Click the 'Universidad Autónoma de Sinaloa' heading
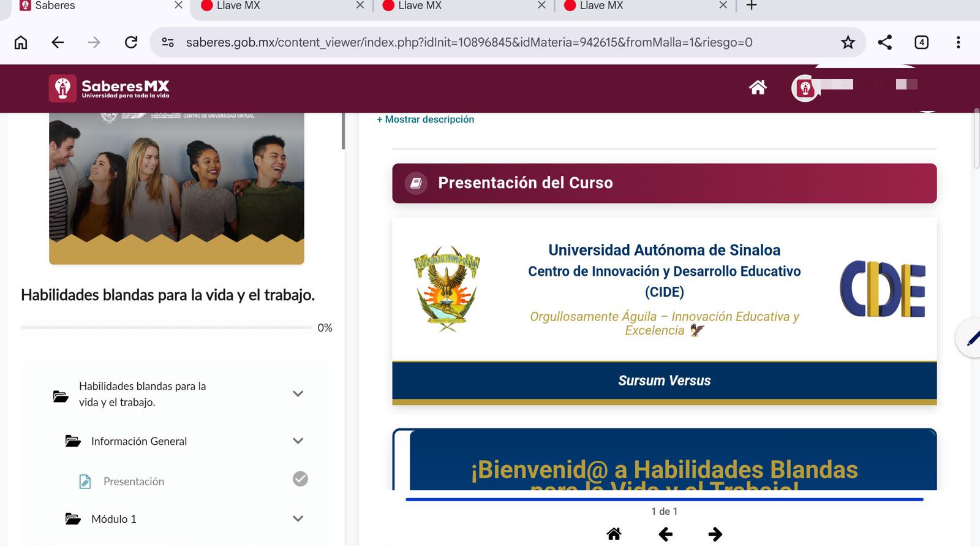 665,250
